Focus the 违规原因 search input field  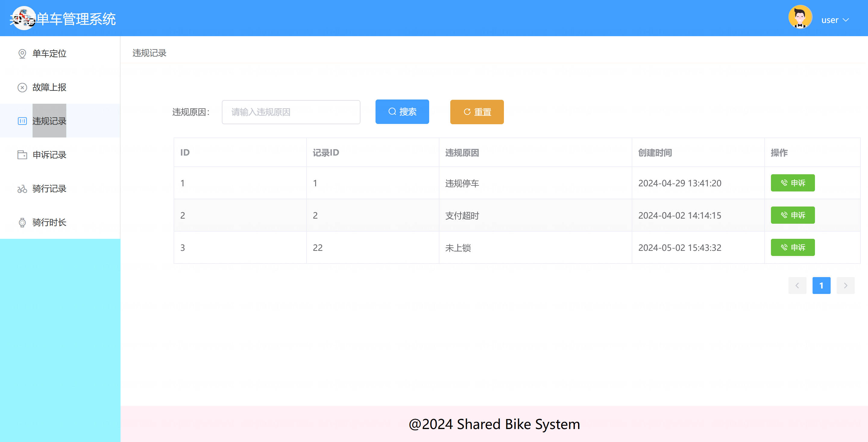coord(291,112)
